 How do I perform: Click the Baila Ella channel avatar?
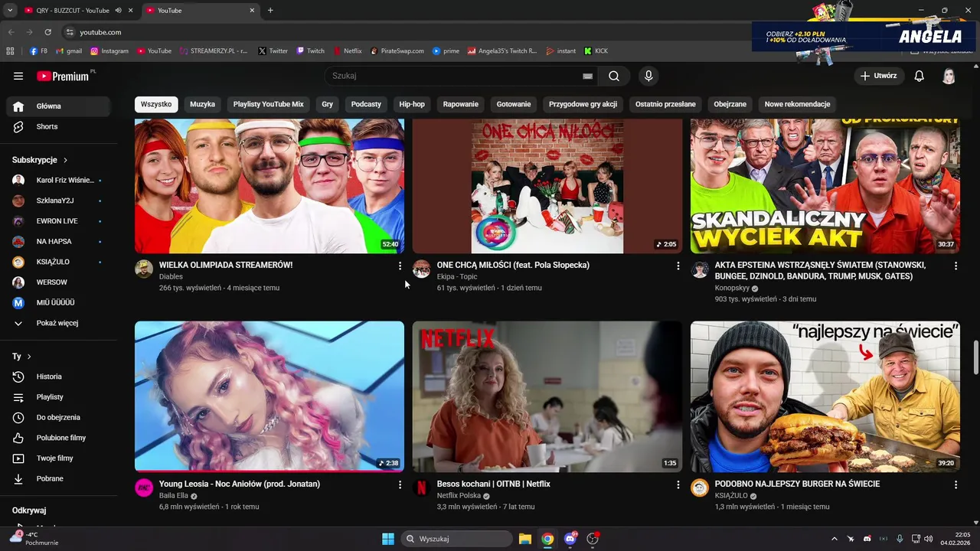point(144,487)
